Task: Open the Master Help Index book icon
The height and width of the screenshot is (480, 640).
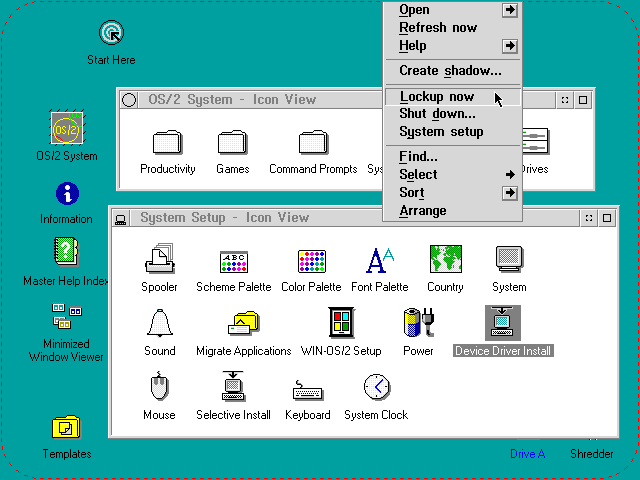Action: coord(66,251)
